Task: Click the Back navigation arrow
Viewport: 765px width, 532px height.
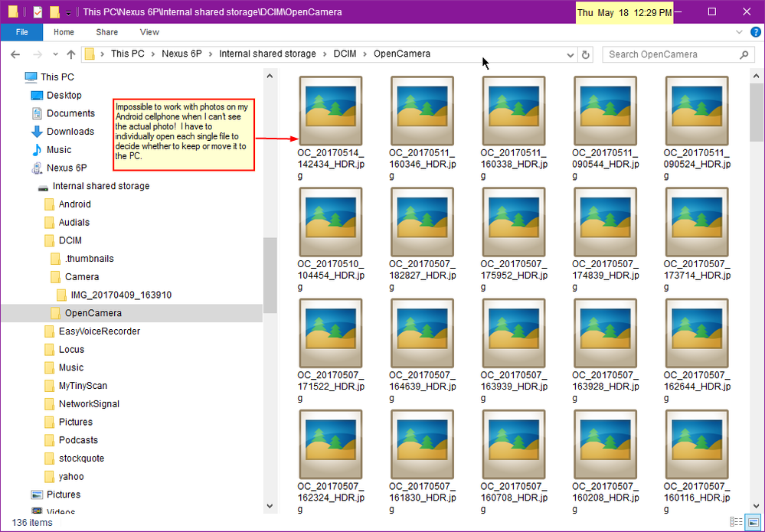Action: [15, 54]
